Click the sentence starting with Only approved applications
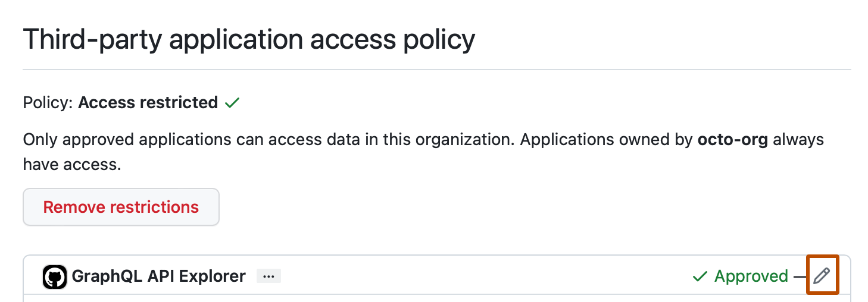This screenshot has width=868, height=302. click(268, 140)
